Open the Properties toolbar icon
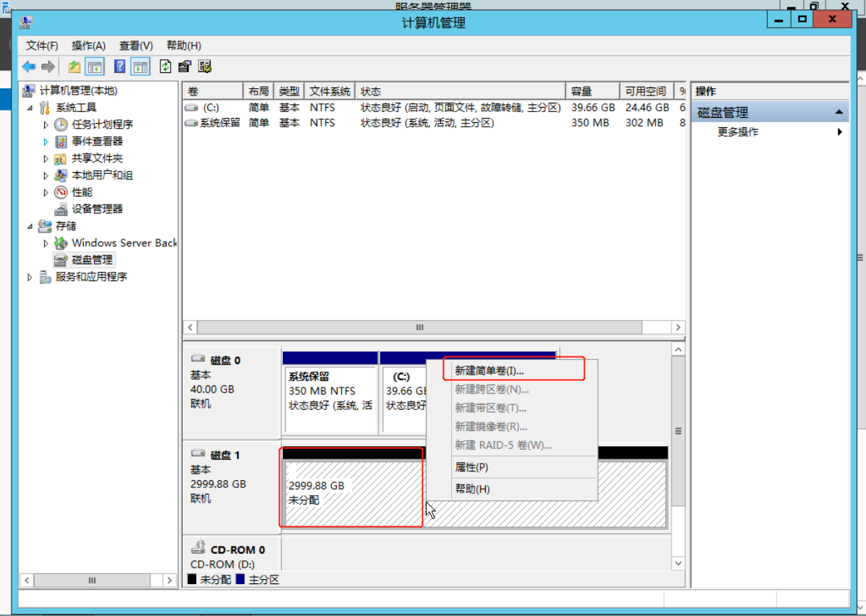Image resolution: width=866 pixels, height=616 pixels. (184, 67)
